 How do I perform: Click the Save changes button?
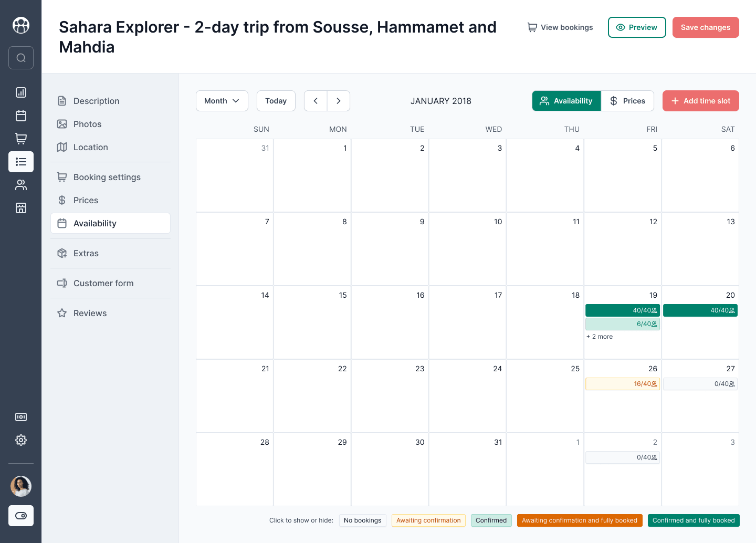(706, 27)
